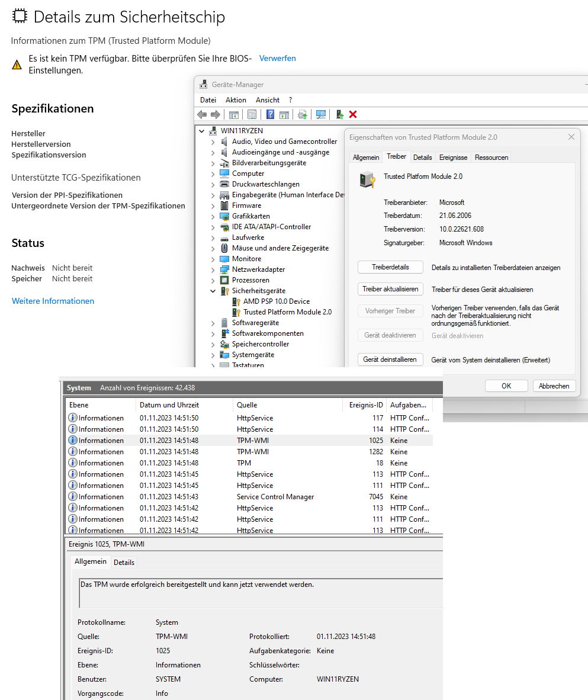588x700 pixels.
Task: Switch to the Ressourcen tab
Action: (x=491, y=158)
